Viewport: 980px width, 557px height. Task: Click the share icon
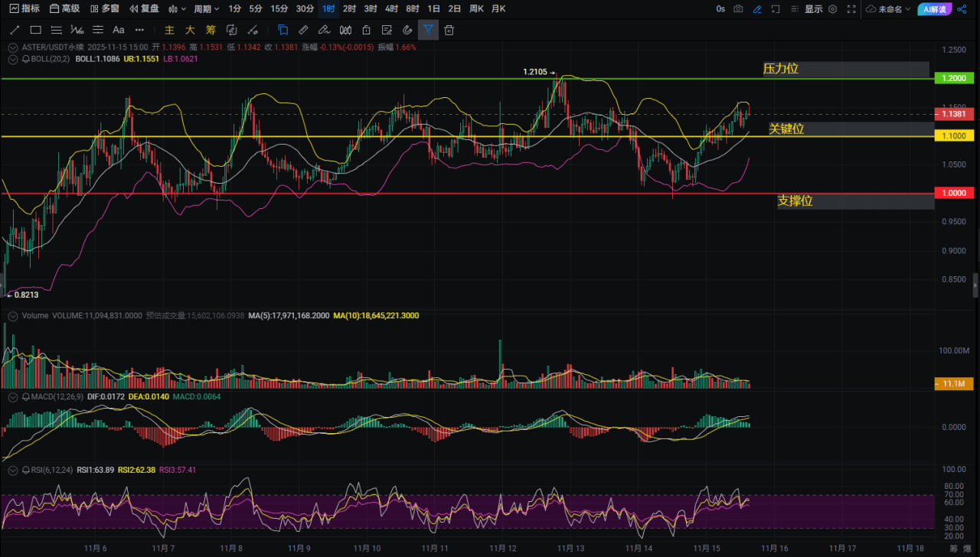(x=963, y=9)
